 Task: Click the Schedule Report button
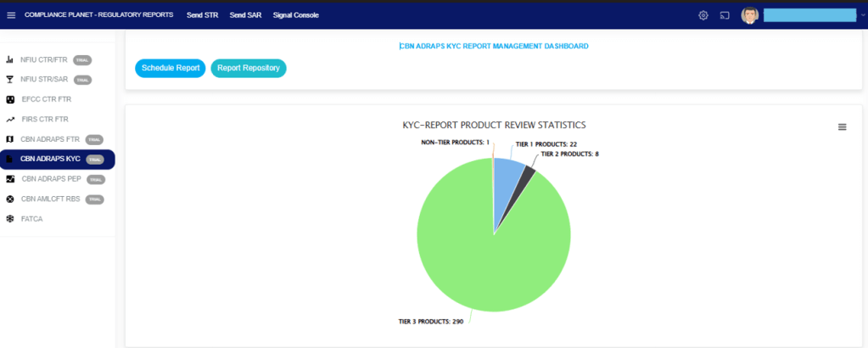click(171, 68)
